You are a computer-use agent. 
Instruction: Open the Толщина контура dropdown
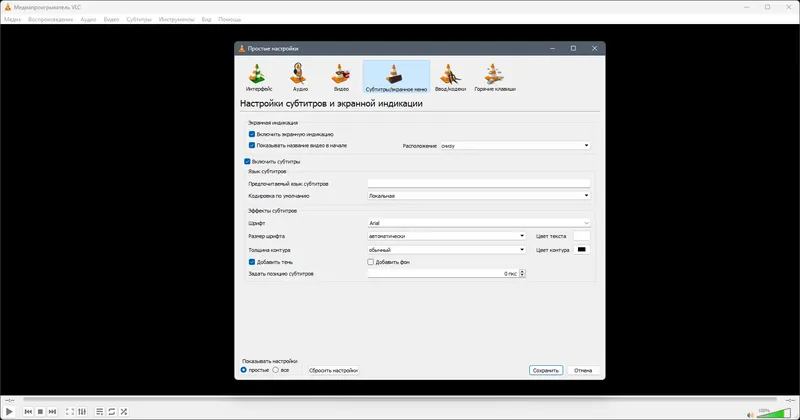pyautogui.click(x=446, y=250)
